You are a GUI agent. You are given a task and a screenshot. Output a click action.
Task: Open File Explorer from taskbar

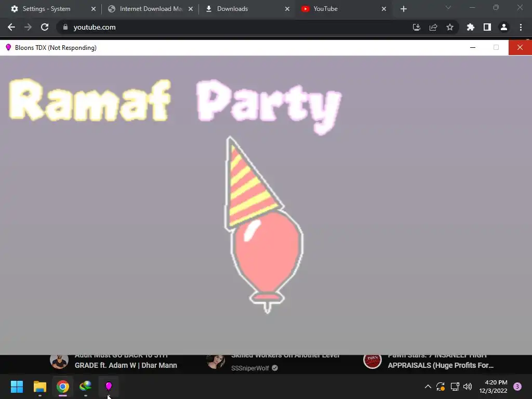click(39, 387)
